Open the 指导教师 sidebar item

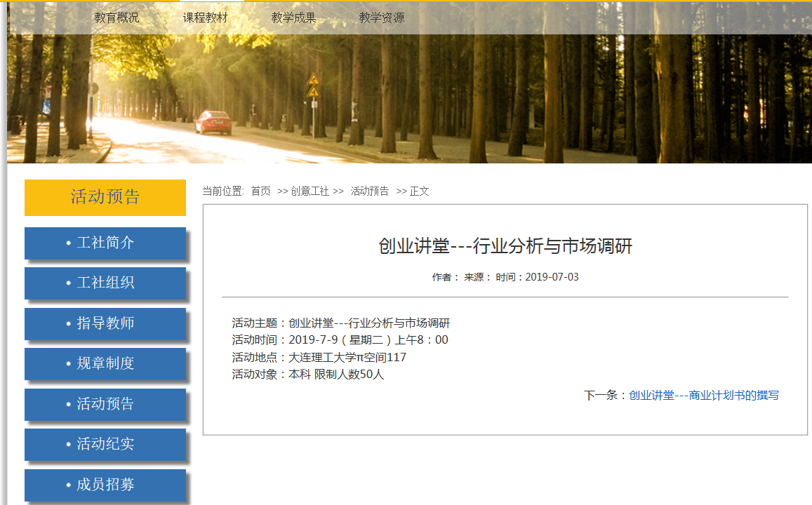click(x=105, y=323)
